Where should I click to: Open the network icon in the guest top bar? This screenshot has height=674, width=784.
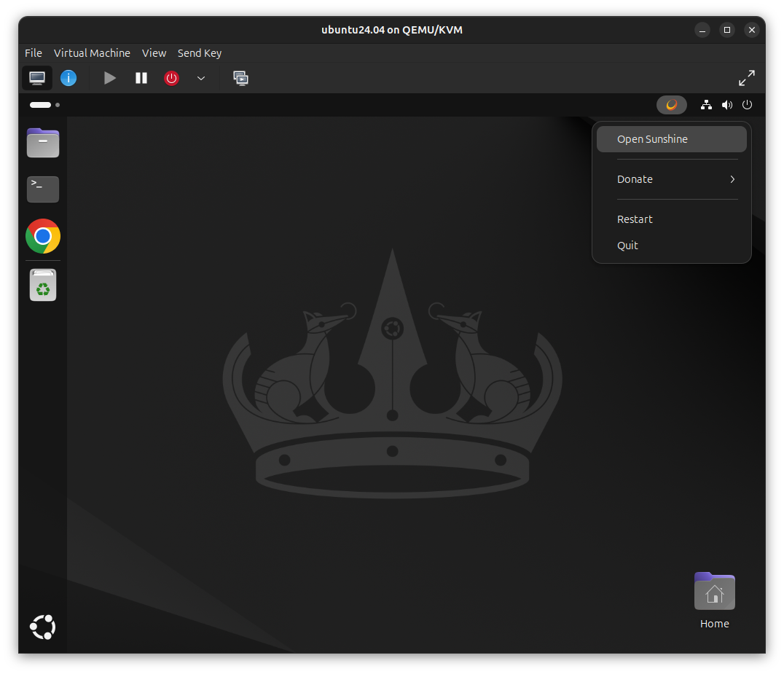pyautogui.click(x=706, y=104)
